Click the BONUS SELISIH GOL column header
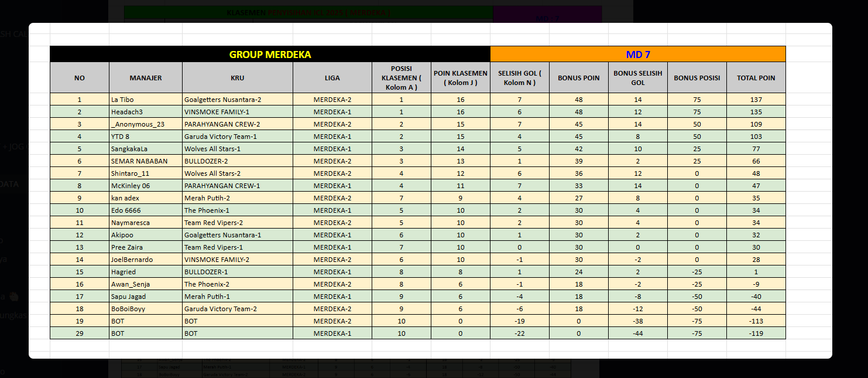This screenshot has width=868, height=378. click(x=638, y=78)
